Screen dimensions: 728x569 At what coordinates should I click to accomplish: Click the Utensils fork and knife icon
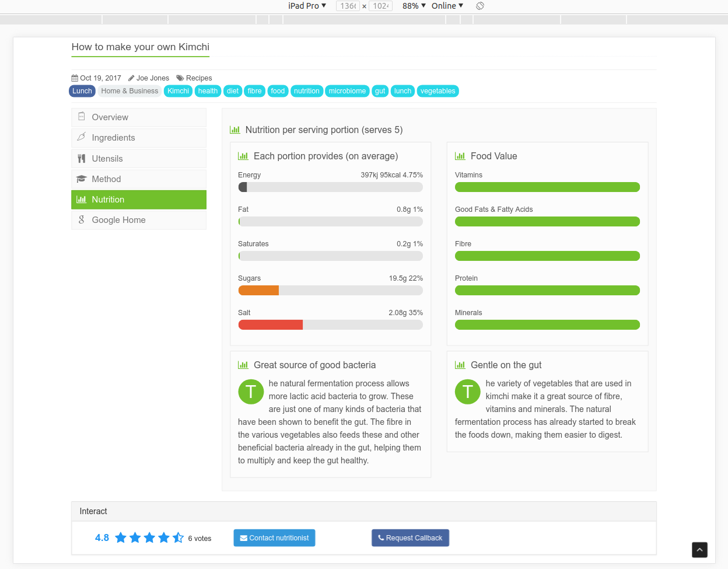pos(82,159)
